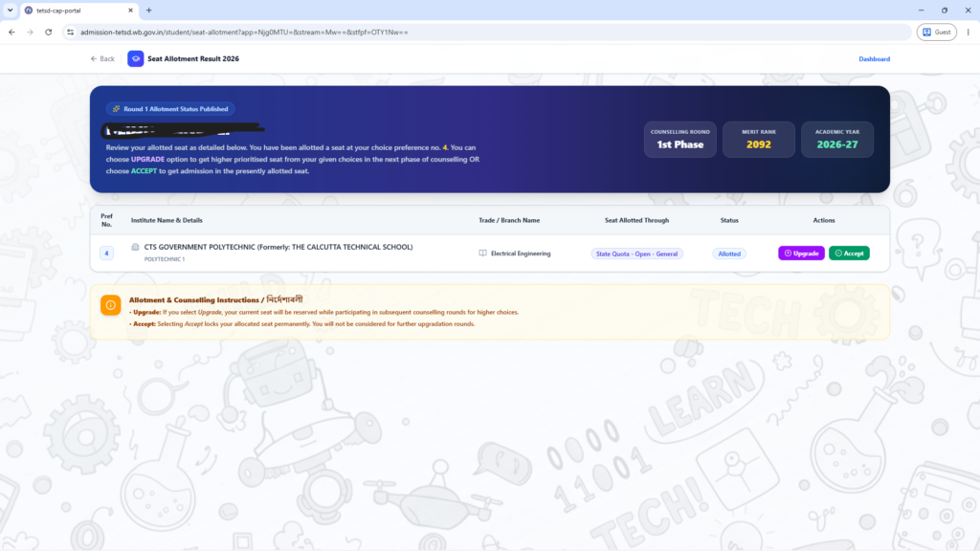Click the Status column header
980x551 pixels.
point(729,221)
